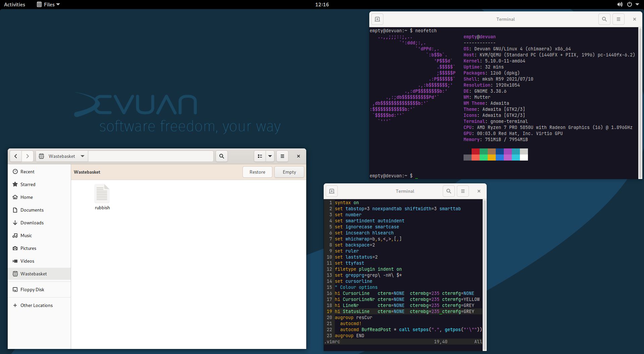Click 'set number' line in vim
Screen dimensions: 644x354
(348, 215)
